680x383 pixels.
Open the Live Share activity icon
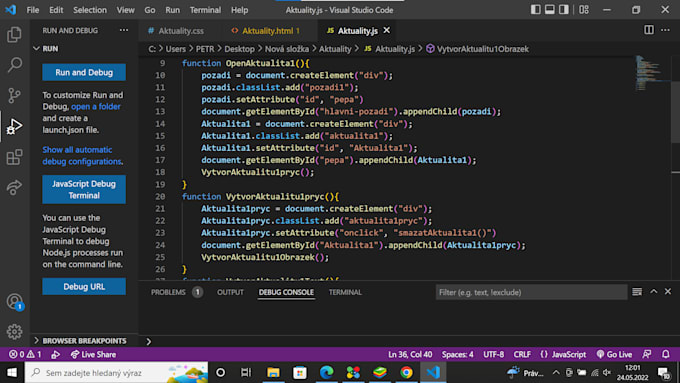[x=14, y=187]
